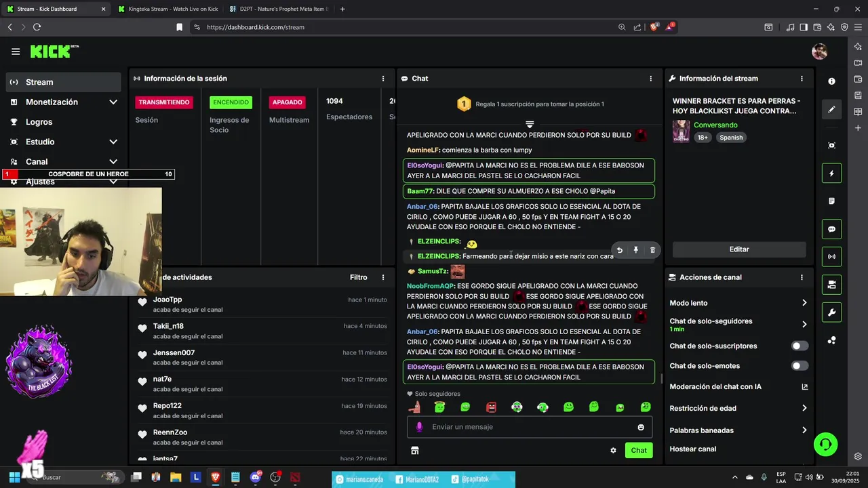Viewport: 868px width, 488px height.
Task: Open the screen capture widget in the right toolbar
Action: pos(832,146)
